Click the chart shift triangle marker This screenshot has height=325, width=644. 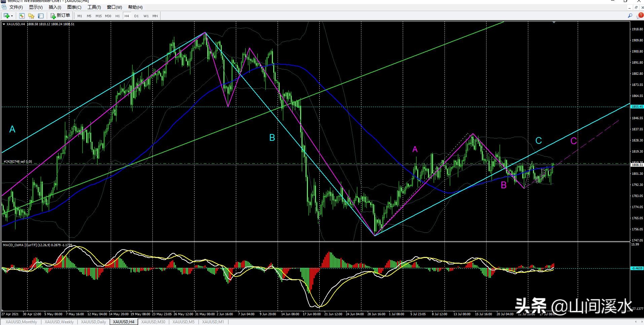tap(554, 22)
